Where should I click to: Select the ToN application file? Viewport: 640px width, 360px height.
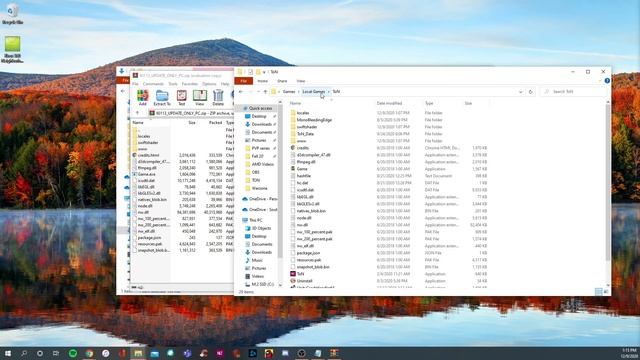point(300,274)
